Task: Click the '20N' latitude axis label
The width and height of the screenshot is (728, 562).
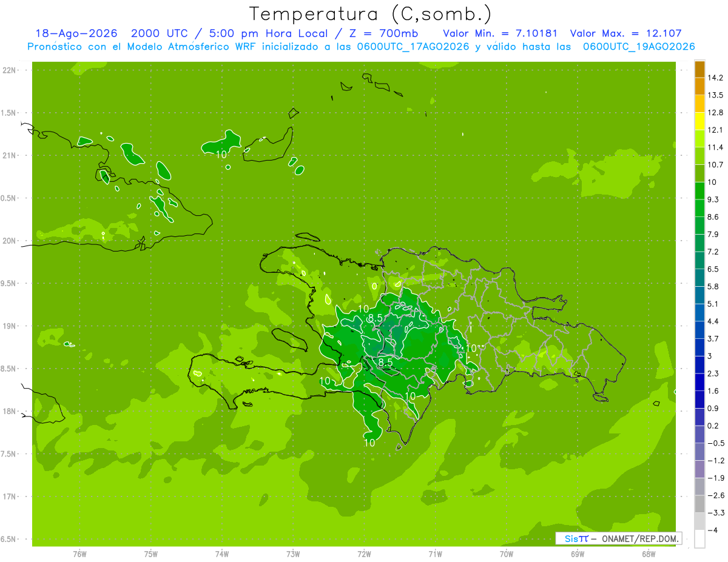Action: pos(10,241)
